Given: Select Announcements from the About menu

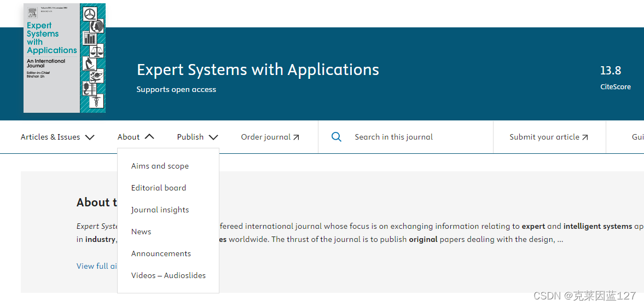Looking at the screenshot, I should coord(161,253).
